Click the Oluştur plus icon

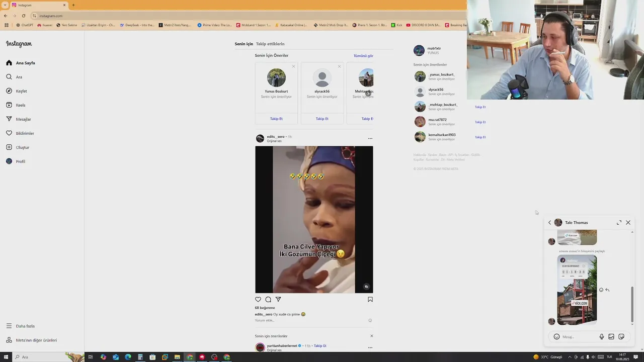[x=9, y=147]
